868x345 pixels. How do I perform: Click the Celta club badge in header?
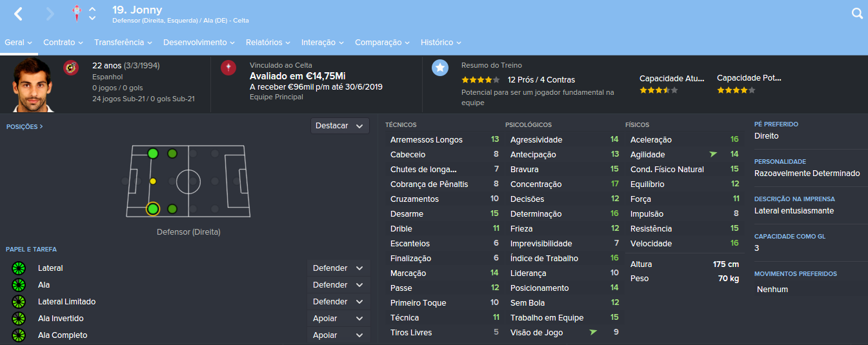(x=77, y=14)
